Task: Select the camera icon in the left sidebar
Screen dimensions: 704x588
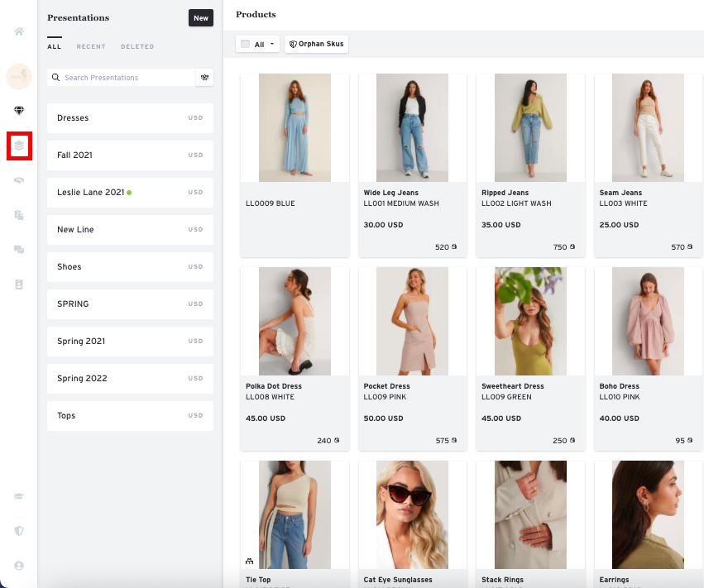Action: (18, 180)
